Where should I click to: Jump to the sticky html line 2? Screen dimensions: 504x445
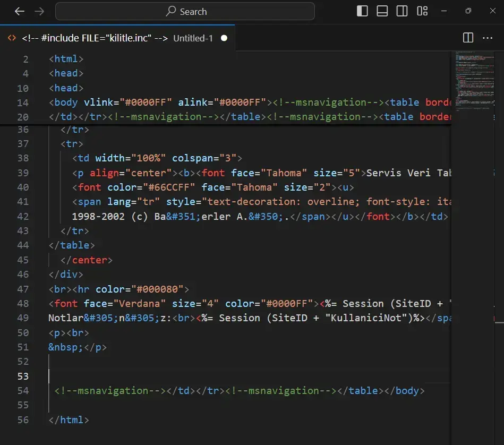coord(66,59)
